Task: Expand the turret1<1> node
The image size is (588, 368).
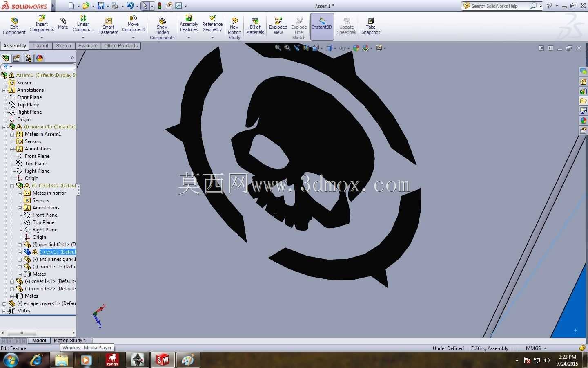Action: click(x=20, y=267)
